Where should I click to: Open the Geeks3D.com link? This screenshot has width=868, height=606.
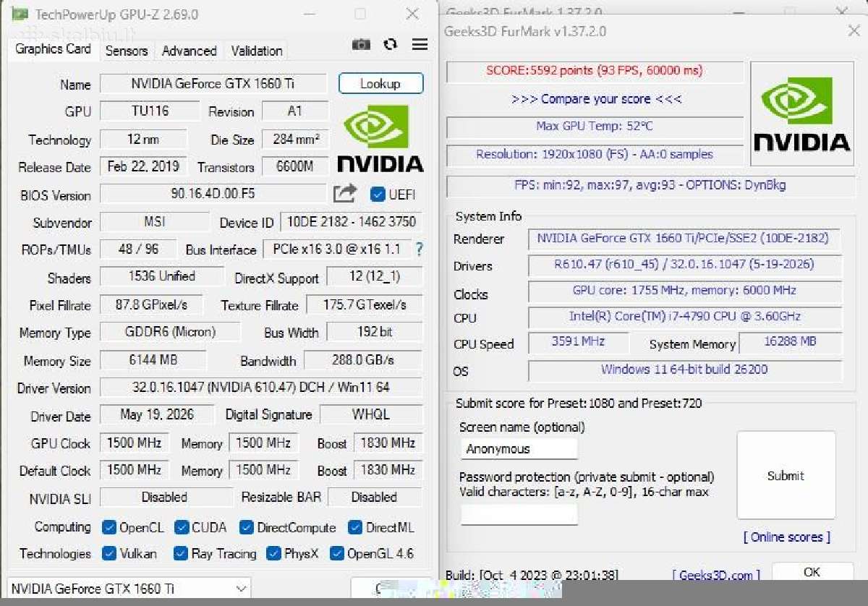click(x=716, y=574)
